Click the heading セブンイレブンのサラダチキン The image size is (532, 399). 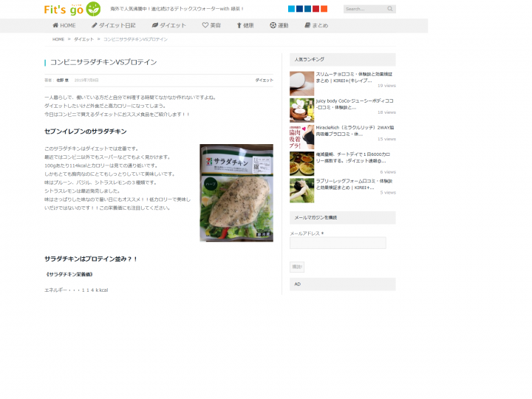pyautogui.click(x=86, y=132)
